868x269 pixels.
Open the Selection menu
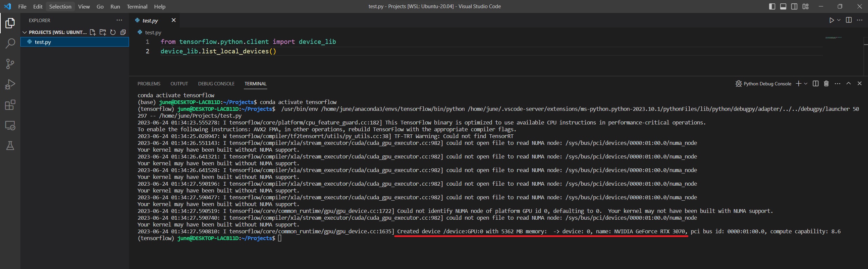pos(60,6)
